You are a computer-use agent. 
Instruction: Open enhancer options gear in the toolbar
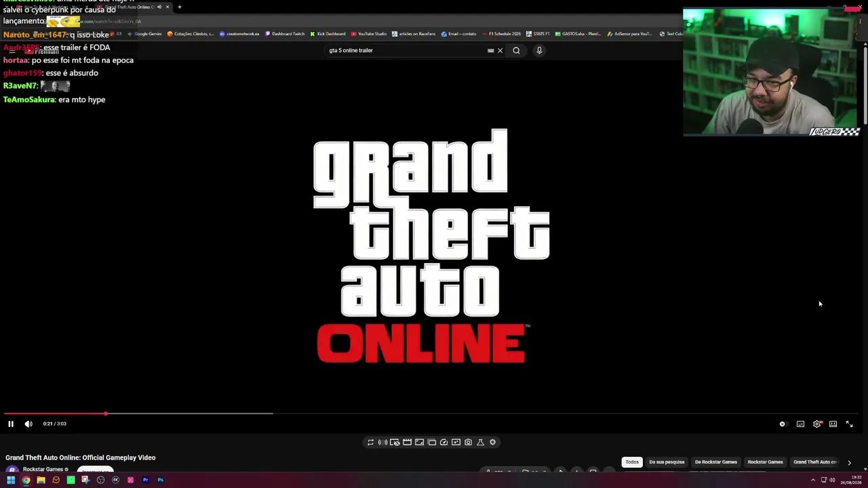(492, 443)
